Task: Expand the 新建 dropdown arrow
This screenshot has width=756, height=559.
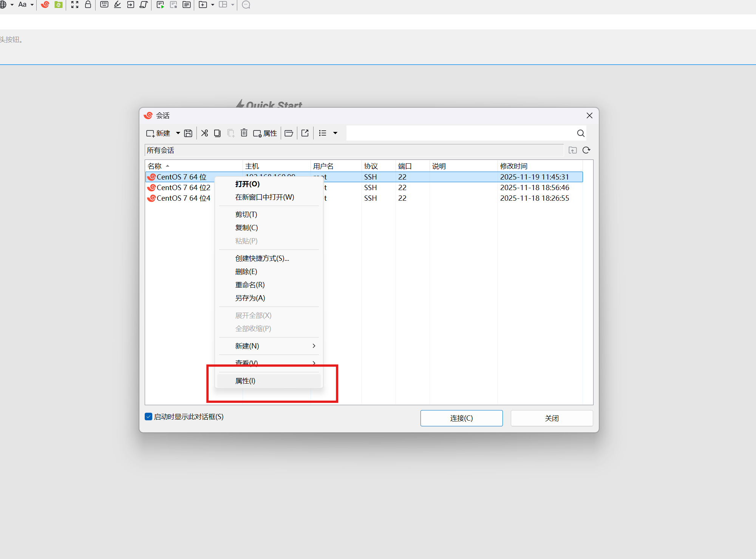Action: pyautogui.click(x=178, y=133)
